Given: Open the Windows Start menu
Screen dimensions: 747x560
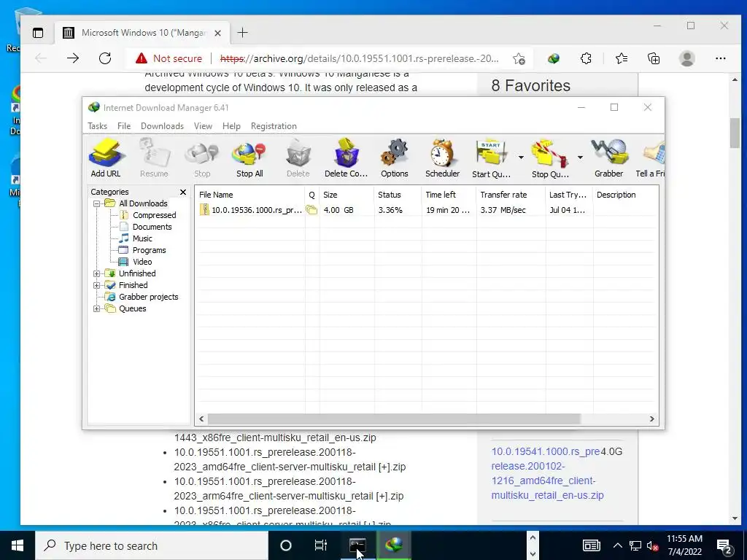Looking at the screenshot, I should point(18,545).
